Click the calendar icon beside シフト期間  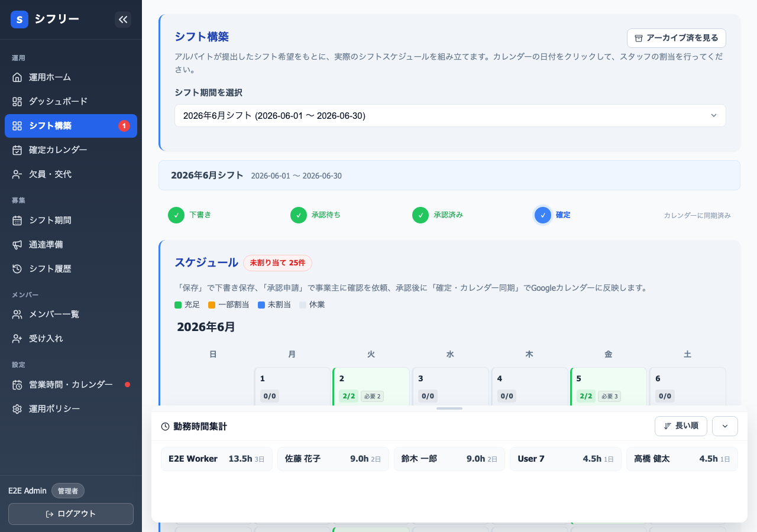click(x=17, y=220)
